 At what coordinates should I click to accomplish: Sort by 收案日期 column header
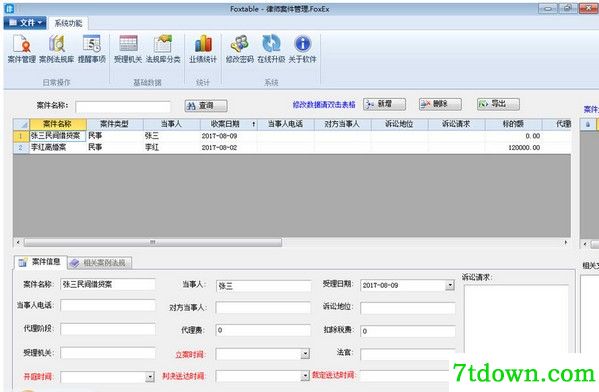tap(228, 124)
